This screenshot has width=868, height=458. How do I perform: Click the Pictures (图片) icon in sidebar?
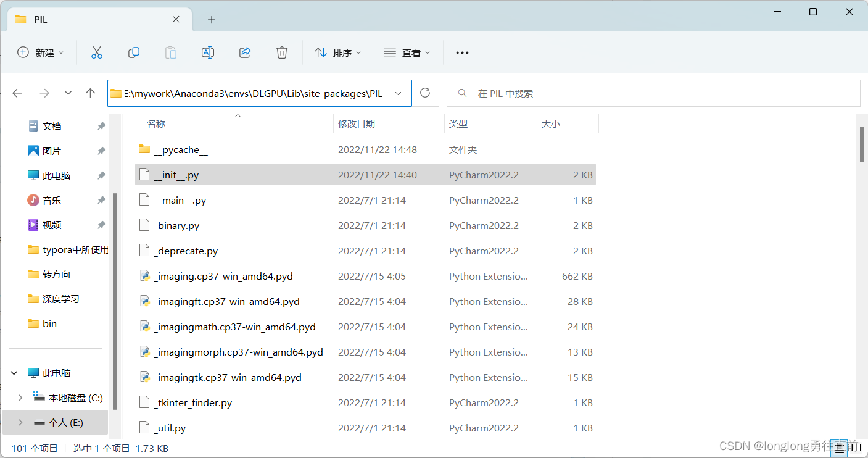33,151
